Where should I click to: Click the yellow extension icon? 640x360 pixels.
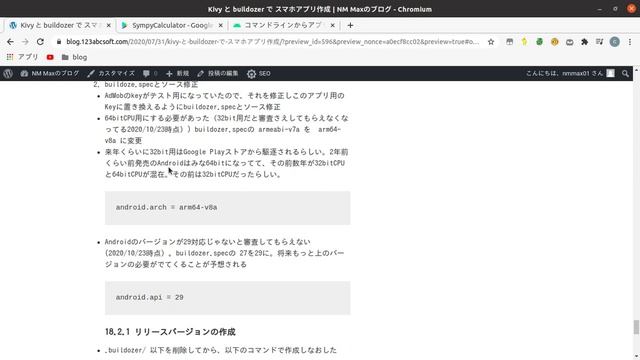(524, 42)
